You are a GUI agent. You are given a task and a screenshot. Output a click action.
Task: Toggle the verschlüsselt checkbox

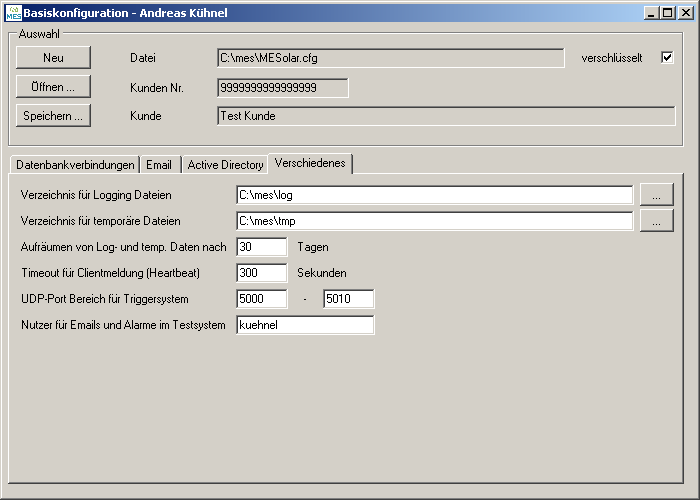tap(667, 58)
